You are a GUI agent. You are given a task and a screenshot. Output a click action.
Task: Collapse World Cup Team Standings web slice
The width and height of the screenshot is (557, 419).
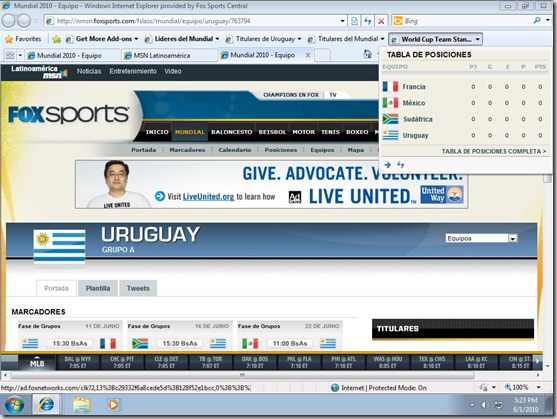point(478,39)
